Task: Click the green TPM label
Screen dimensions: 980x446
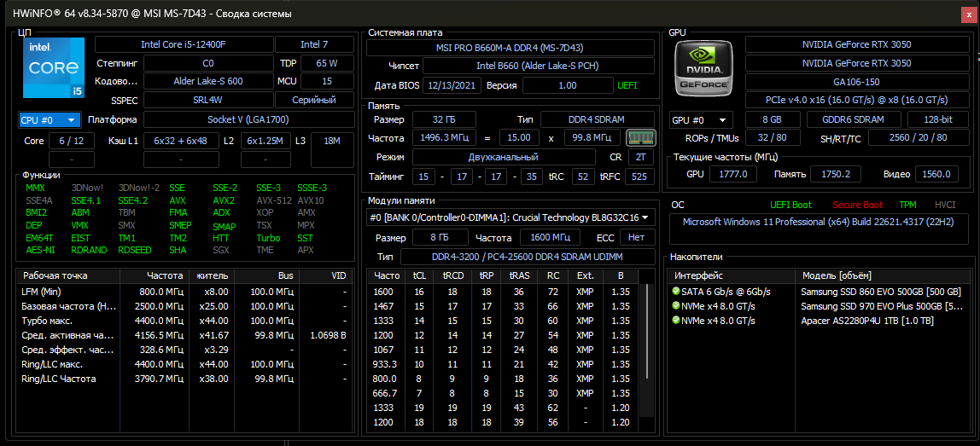Action: [x=907, y=205]
